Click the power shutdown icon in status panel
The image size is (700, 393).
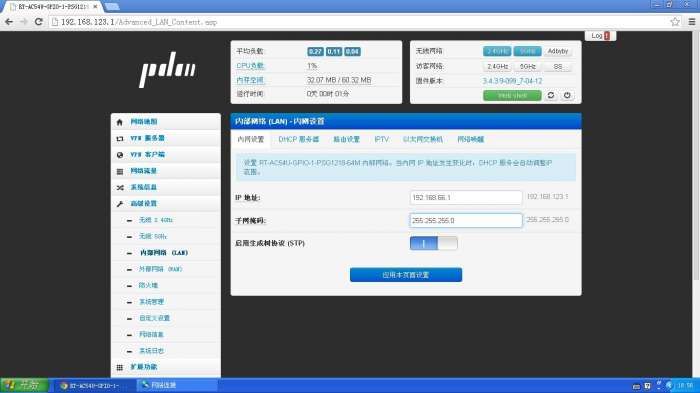[x=567, y=95]
